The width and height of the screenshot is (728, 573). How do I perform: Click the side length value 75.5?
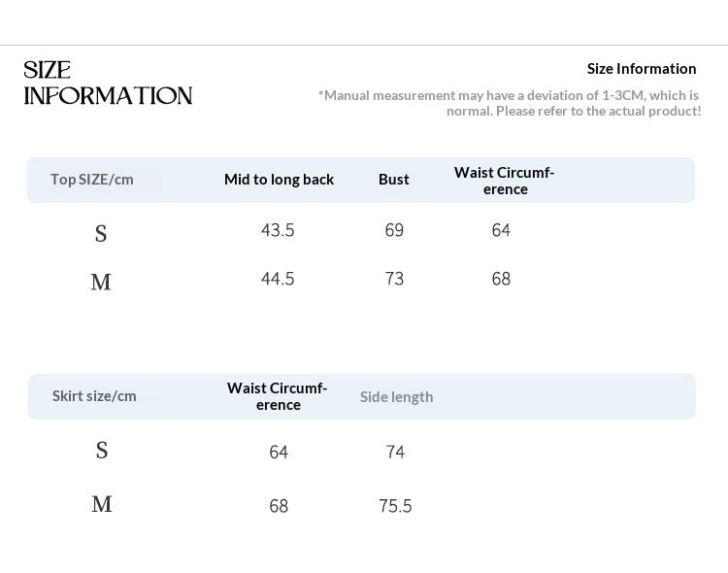coord(395,506)
